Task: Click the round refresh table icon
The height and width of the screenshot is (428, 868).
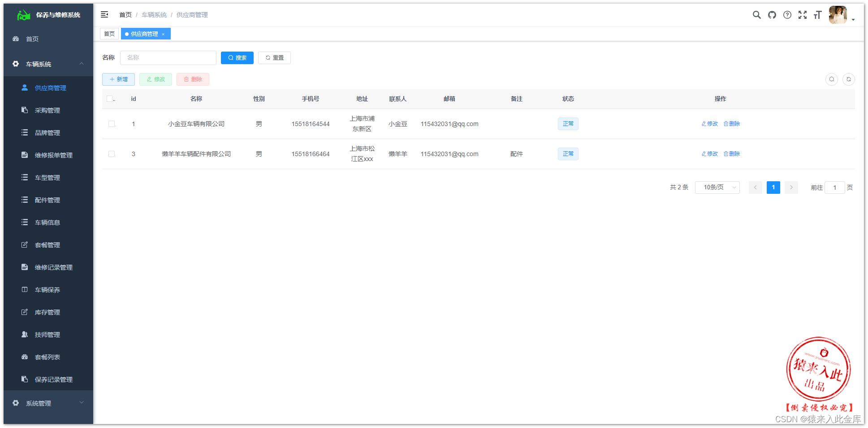Action: 849,79
